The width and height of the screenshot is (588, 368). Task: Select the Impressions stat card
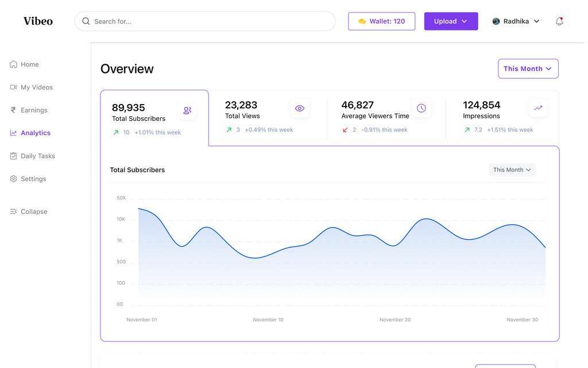(x=502, y=117)
